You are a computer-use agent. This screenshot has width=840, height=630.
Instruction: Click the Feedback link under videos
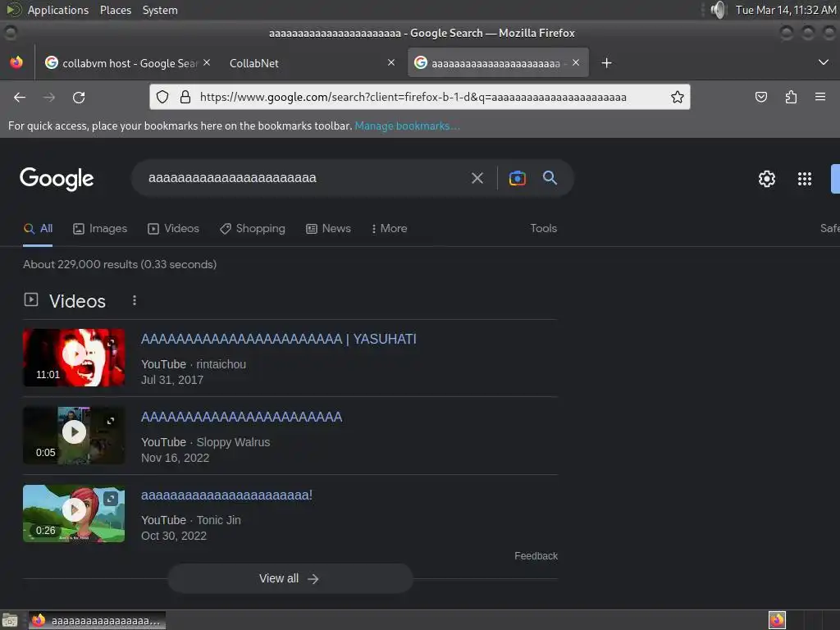coord(536,556)
